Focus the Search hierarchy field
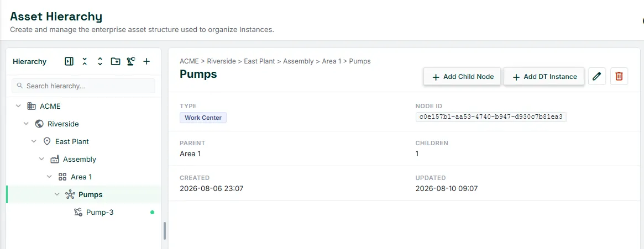The image size is (644, 249). pyautogui.click(x=83, y=86)
